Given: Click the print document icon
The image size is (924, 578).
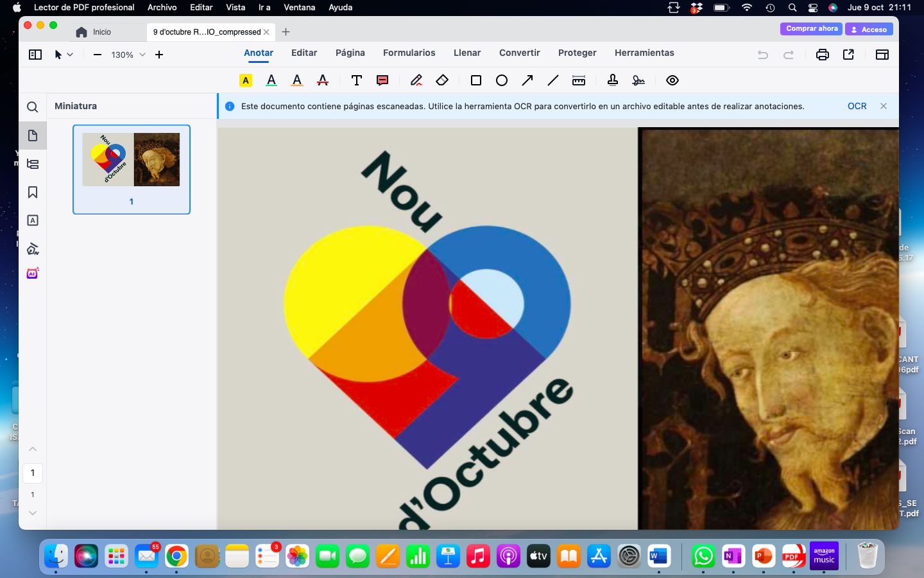Looking at the screenshot, I should tap(822, 55).
